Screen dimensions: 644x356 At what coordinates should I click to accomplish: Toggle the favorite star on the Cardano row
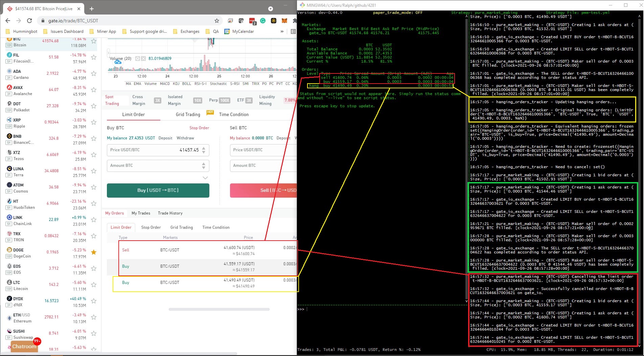tap(94, 74)
